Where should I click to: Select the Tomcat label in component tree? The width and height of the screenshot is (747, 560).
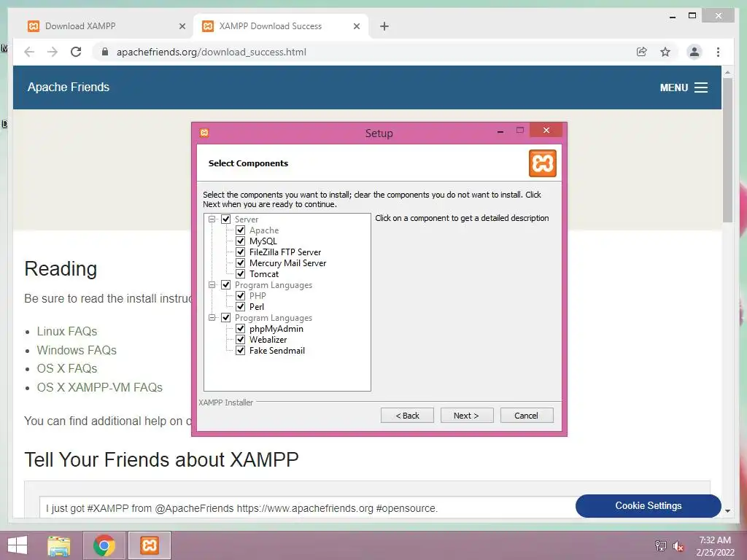(264, 274)
